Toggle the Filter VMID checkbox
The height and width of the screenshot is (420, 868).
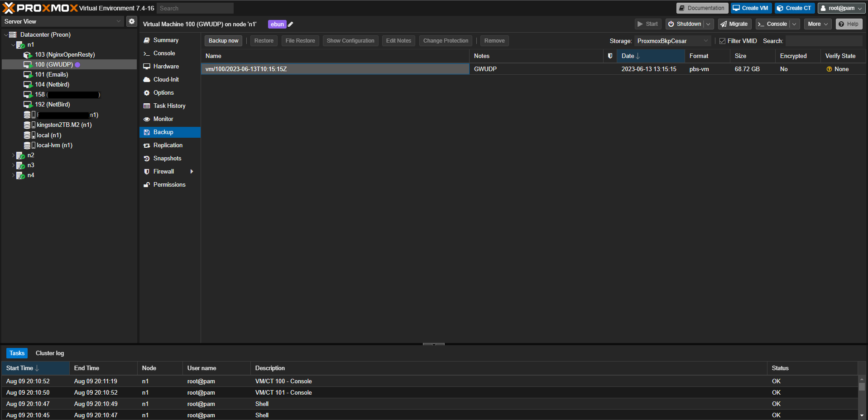722,41
